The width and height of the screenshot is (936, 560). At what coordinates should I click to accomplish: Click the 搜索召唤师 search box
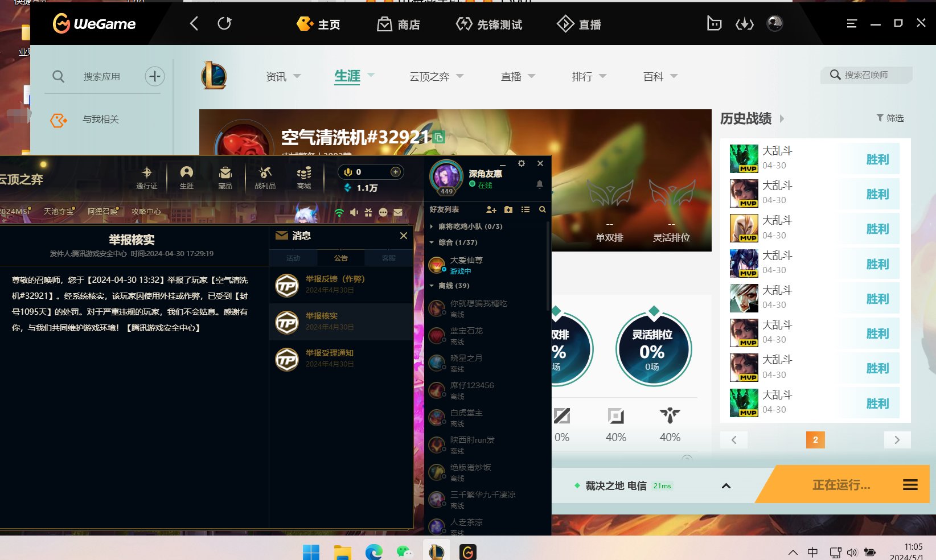point(866,75)
